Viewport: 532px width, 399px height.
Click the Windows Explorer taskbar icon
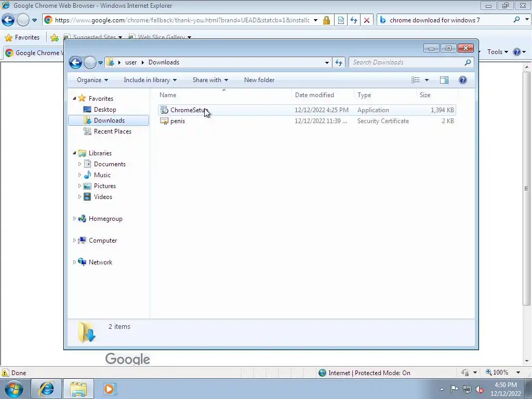78,389
